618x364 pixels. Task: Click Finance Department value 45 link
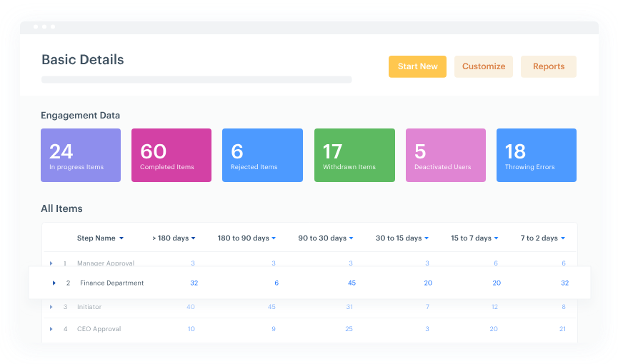coord(352,283)
